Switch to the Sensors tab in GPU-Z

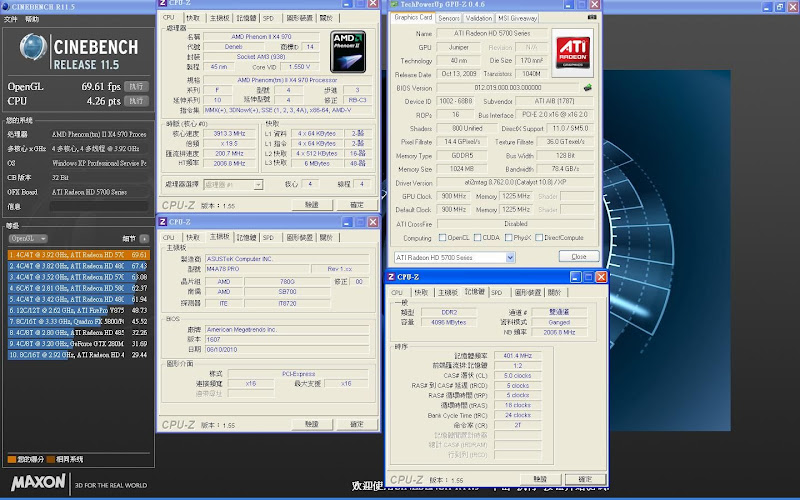click(449, 18)
